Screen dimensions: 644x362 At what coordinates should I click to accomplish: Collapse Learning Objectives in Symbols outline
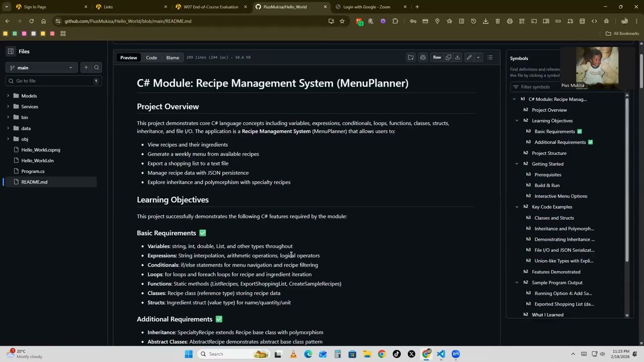(x=517, y=121)
